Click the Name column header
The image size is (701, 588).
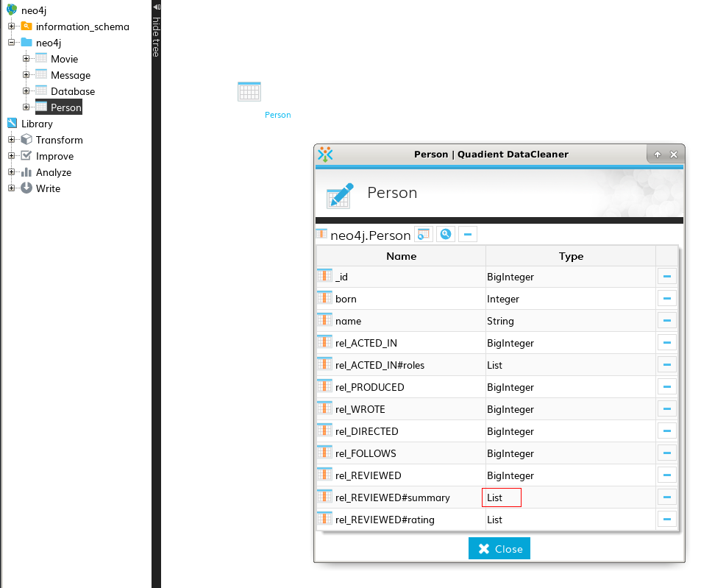pyautogui.click(x=401, y=256)
